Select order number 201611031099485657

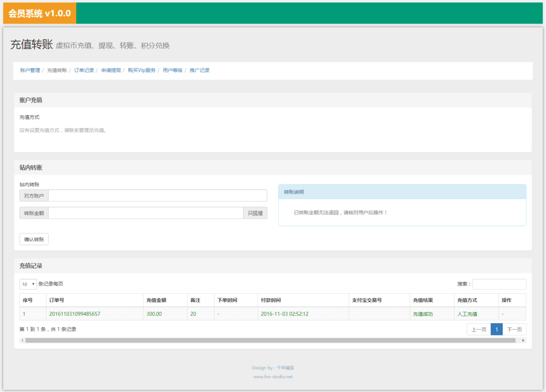[x=75, y=314]
